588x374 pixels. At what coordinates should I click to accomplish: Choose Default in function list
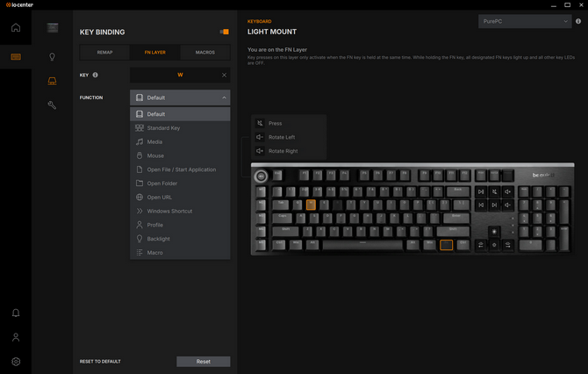(x=180, y=114)
